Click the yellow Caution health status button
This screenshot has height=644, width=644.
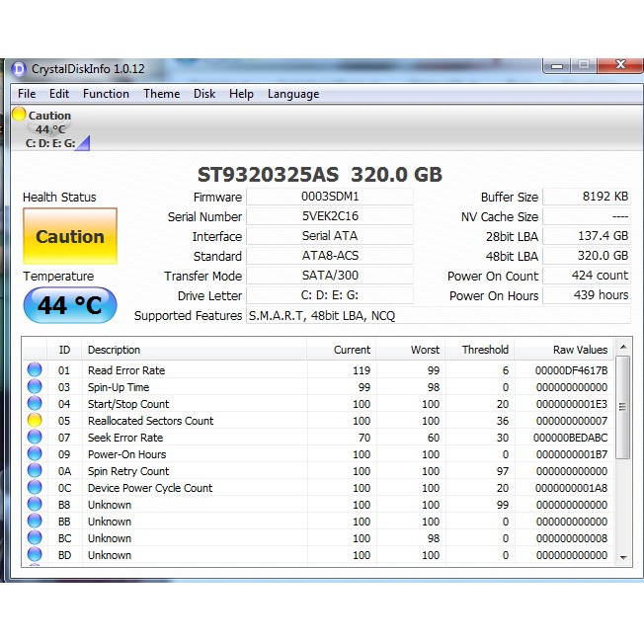click(x=70, y=237)
